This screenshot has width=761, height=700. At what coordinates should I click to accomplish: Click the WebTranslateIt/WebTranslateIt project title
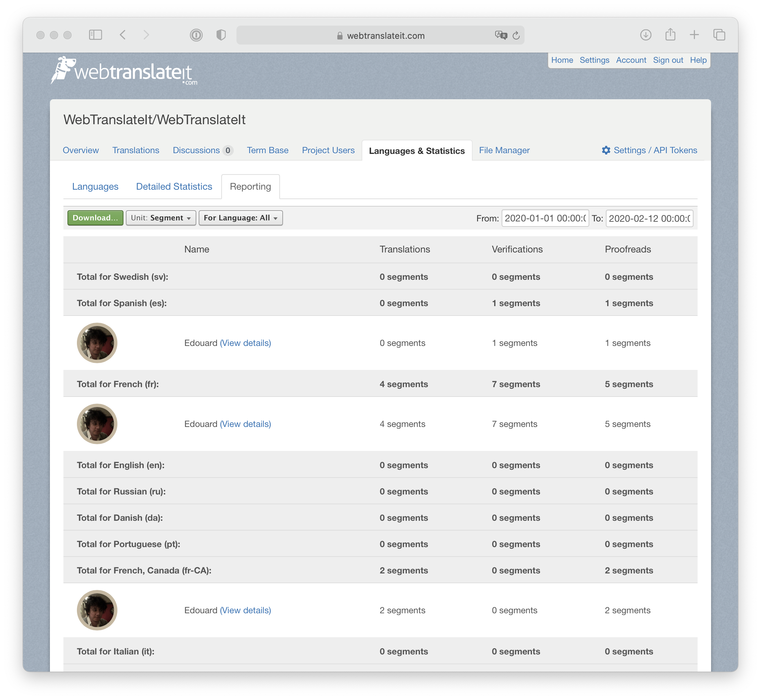[x=154, y=120]
